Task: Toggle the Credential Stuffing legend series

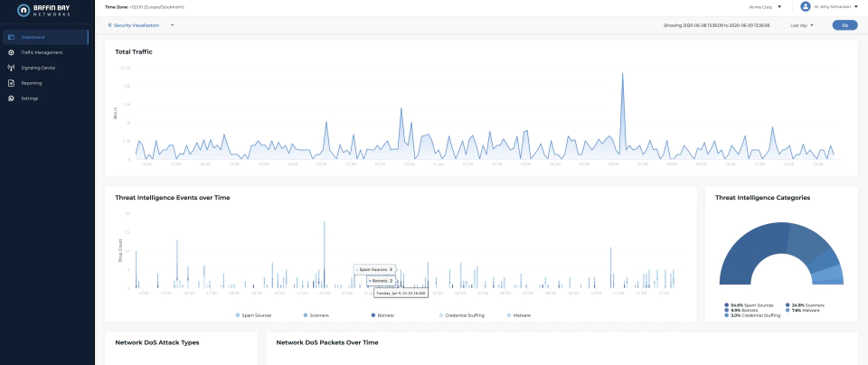Action: (462, 315)
